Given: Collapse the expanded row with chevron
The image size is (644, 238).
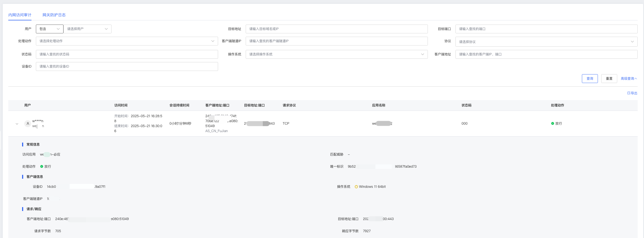Looking at the screenshot, I should pos(17,124).
